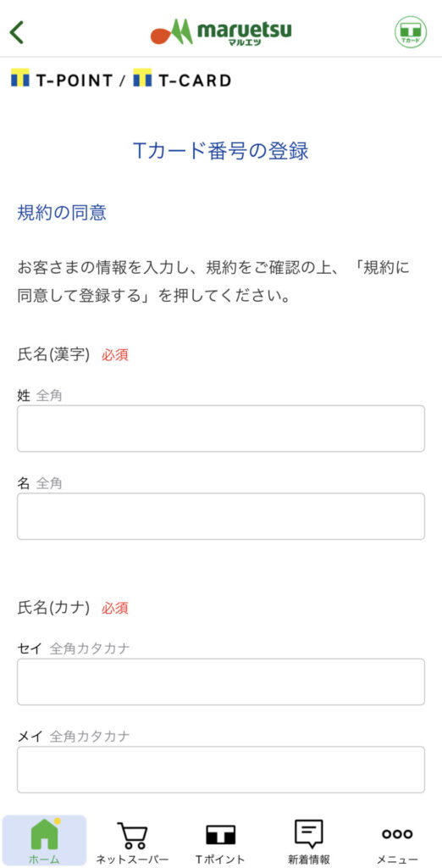Focus the セイ katakana surname field
Screen dimensions: 442x868
click(x=221, y=682)
